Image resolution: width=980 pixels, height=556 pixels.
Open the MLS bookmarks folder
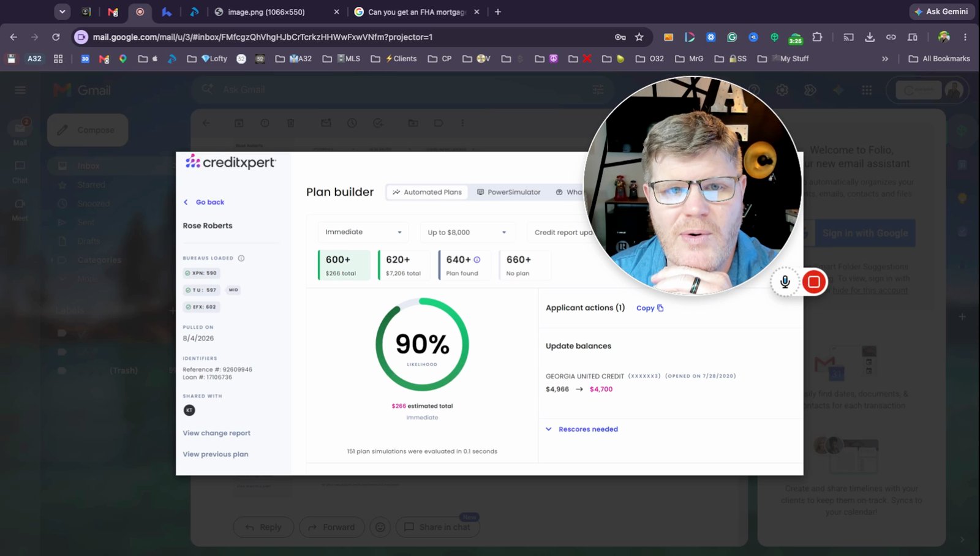341,59
